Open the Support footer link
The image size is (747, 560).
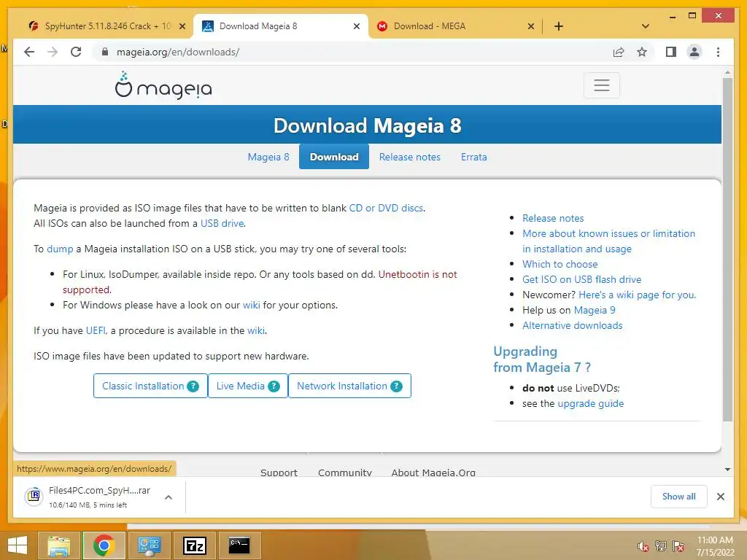pos(279,472)
